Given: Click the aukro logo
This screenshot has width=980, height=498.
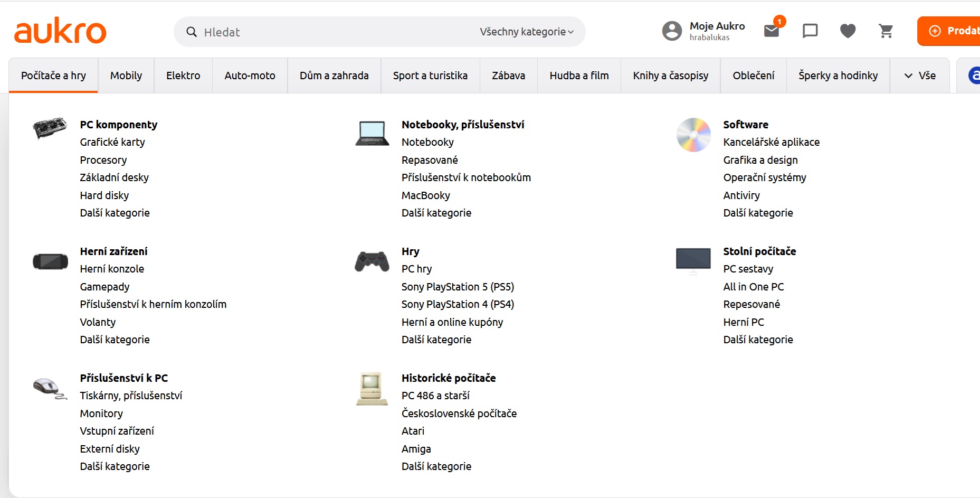Looking at the screenshot, I should pyautogui.click(x=60, y=32).
